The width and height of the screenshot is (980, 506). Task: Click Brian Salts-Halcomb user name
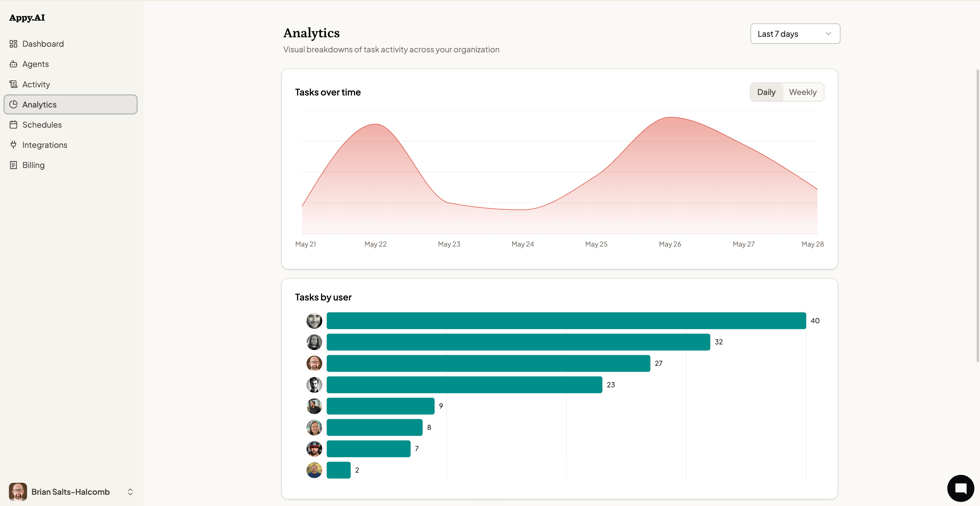click(70, 491)
